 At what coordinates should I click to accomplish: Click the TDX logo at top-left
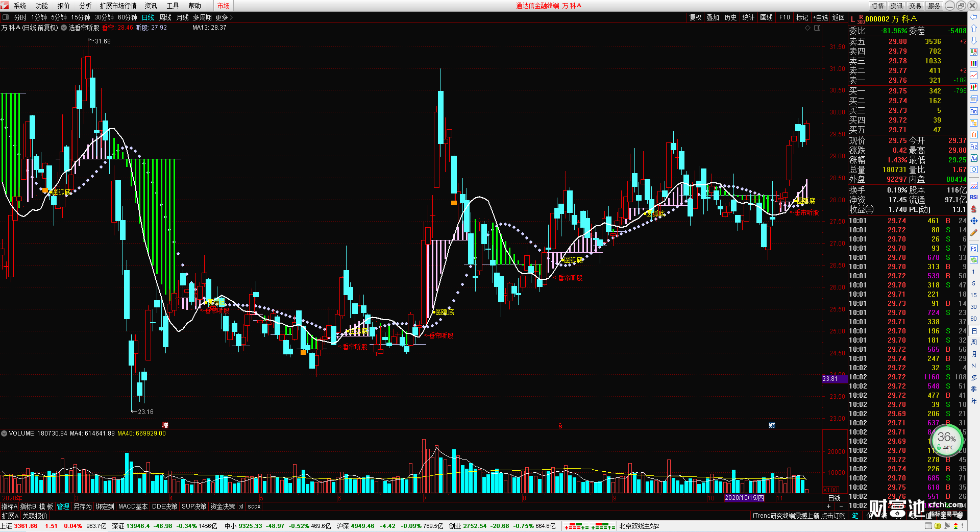[x=5, y=6]
